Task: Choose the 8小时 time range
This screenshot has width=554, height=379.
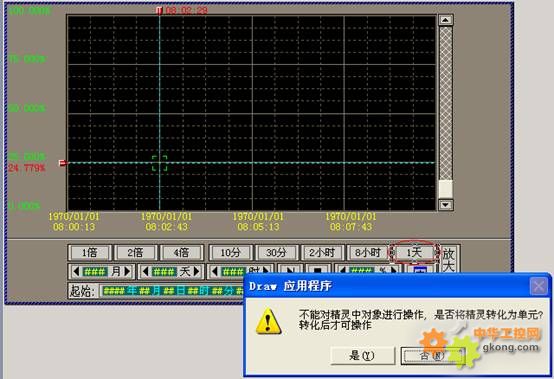Action: [x=367, y=253]
